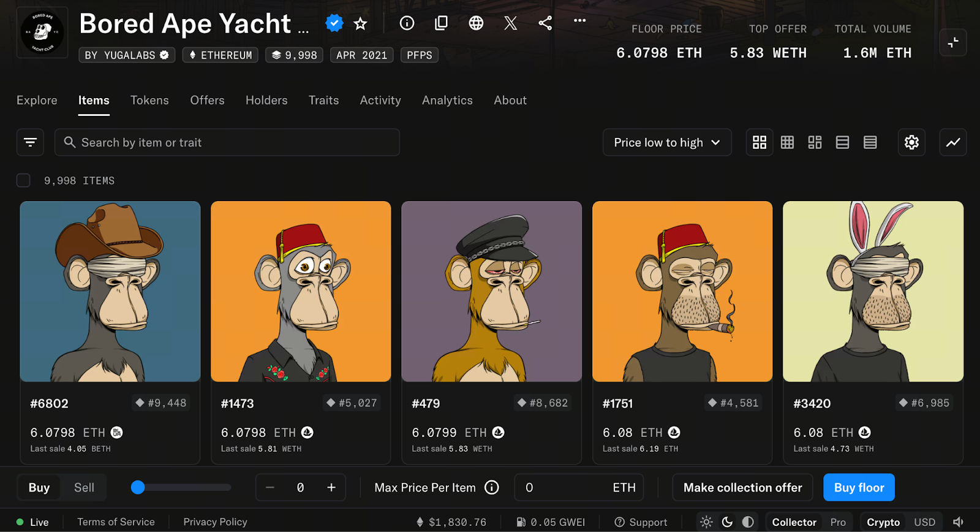Open the filter panel icon

click(x=30, y=142)
